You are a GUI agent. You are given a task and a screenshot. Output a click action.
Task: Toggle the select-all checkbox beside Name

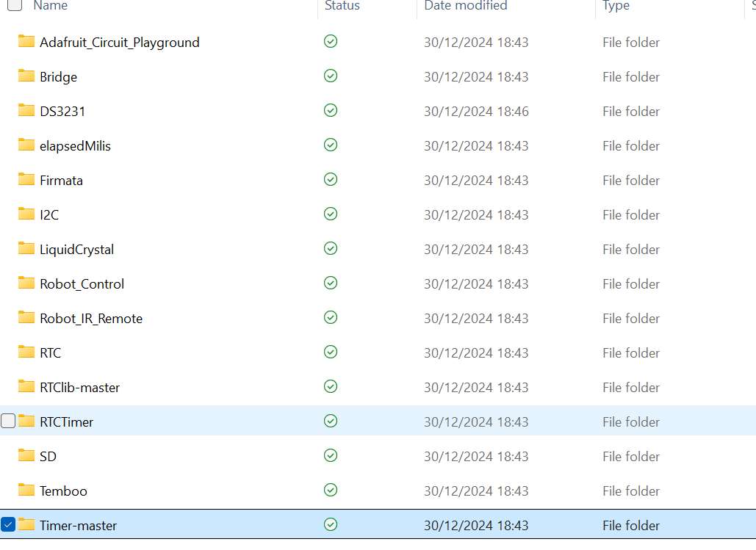(x=15, y=5)
